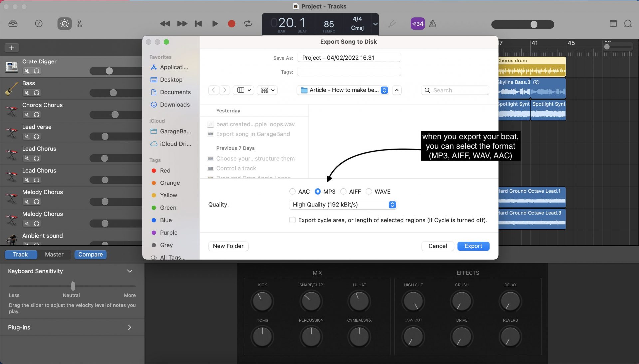Click the fast forward transport button
Screen dimensions: 639x364
(181, 23)
